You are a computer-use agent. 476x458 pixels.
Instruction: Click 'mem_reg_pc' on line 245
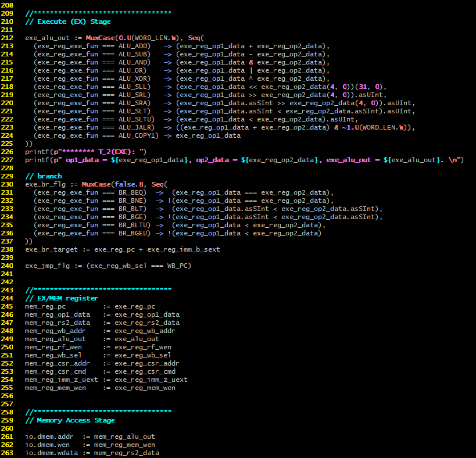[45, 306]
